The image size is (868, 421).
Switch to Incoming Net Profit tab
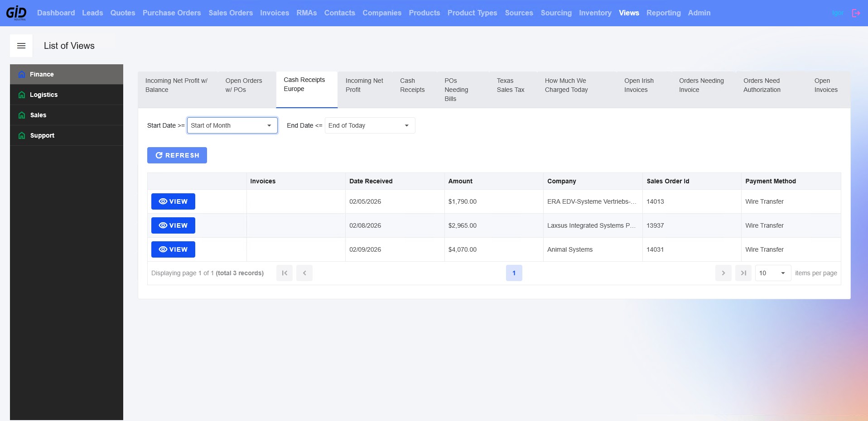point(365,90)
